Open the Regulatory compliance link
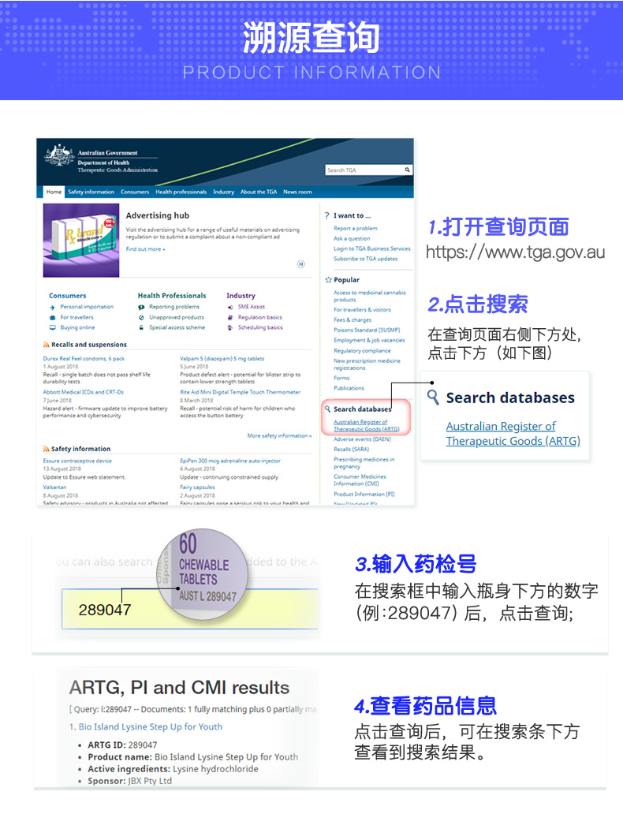This screenshot has height=840, width=623. pos(362,351)
